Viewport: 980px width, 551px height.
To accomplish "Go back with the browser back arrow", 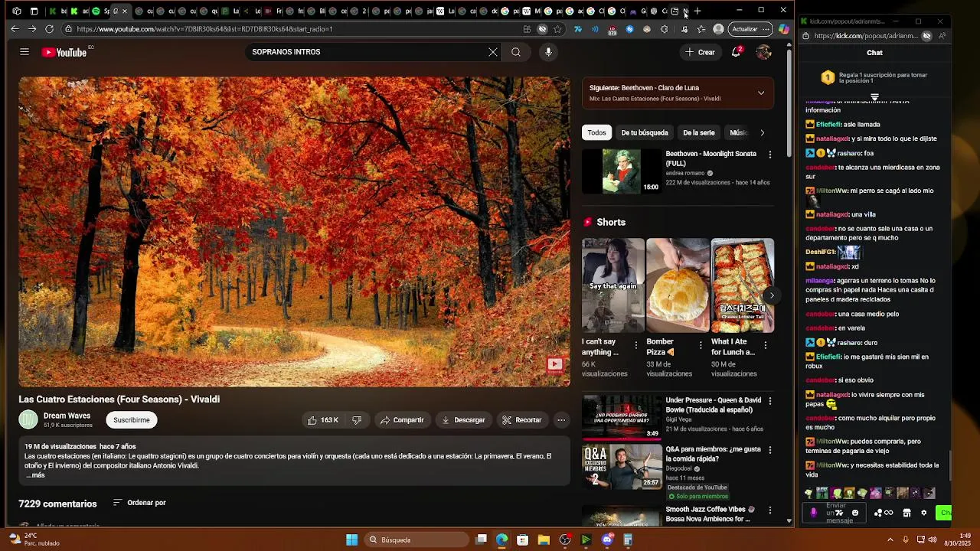I will 15,29.
